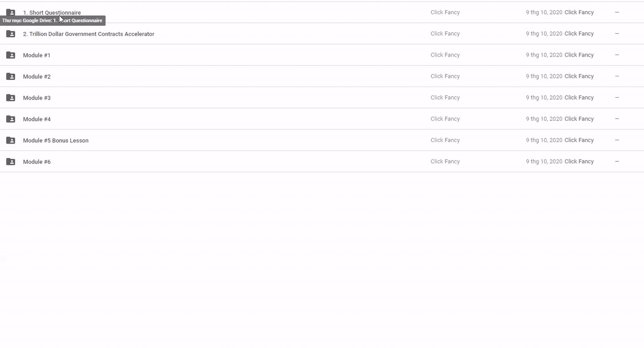The height and width of the screenshot is (348, 644).
Task: Select the Module #6 folder name
Action: (37, 161)
